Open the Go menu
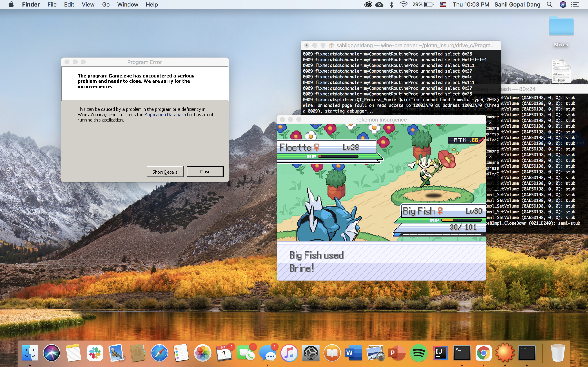This screenshot has height=367, width=588. pyautogui.click(x=106, y=4)
